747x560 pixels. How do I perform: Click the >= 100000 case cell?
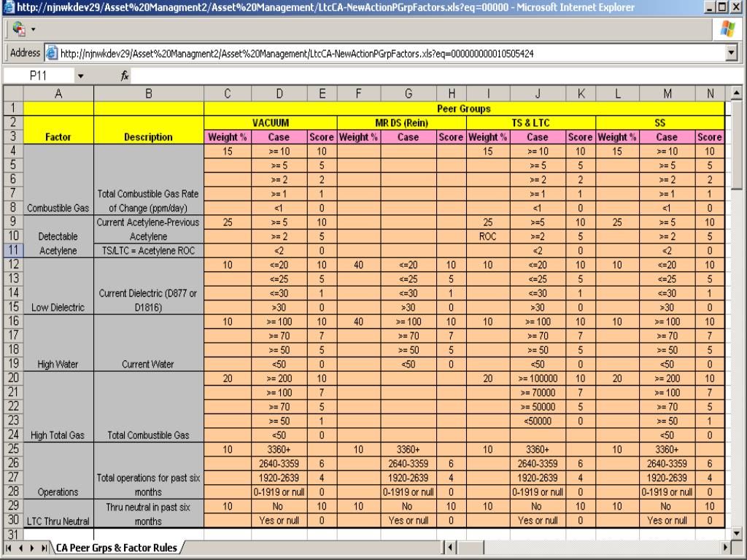[x=538, y=378]
